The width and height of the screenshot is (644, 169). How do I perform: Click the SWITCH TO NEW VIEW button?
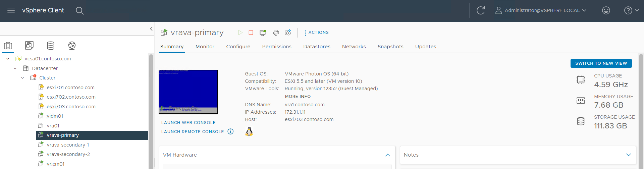point(601,63)
